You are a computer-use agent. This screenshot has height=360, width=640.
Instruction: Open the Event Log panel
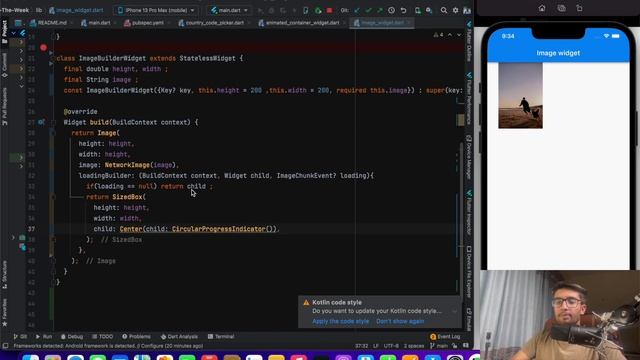coord(445,337)
